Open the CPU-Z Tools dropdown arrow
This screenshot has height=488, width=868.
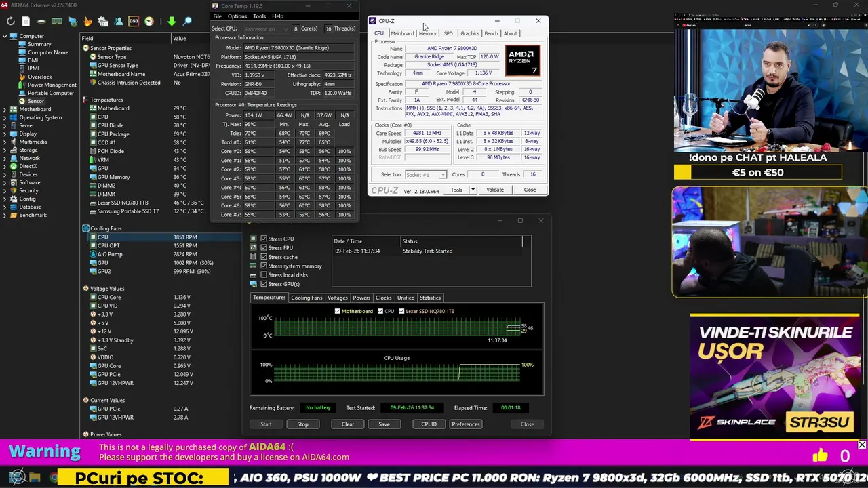[473, 190]
